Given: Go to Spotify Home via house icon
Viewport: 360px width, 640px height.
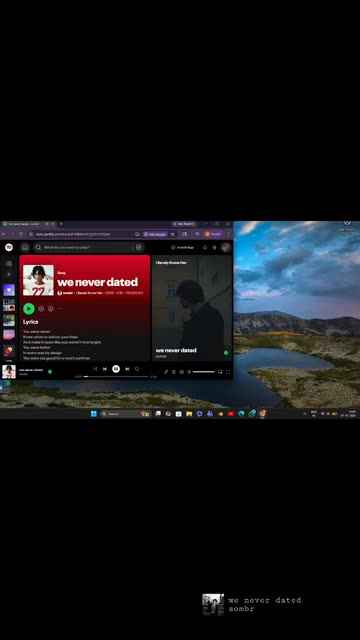Looking at the screenshot, I should [x=25, y=247].
